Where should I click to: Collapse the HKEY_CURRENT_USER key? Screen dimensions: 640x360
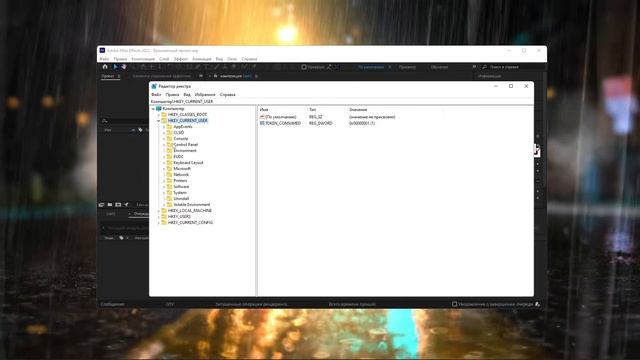158,121
